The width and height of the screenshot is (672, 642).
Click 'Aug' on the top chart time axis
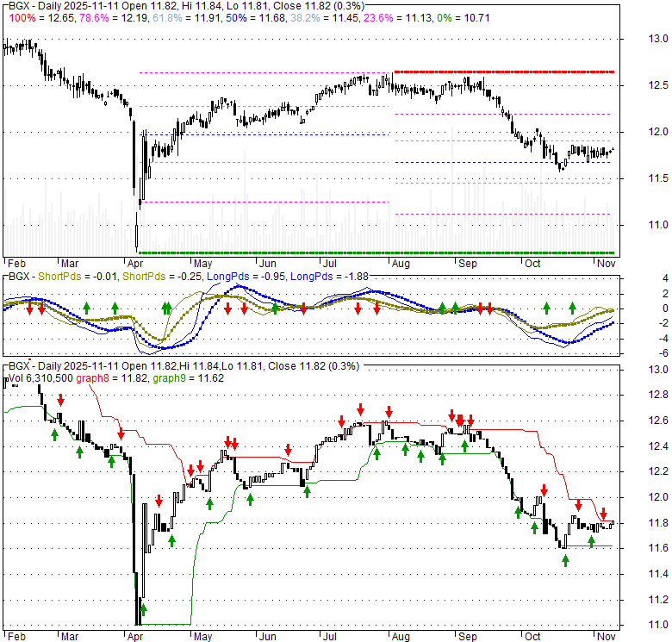(x=401, y=264)
